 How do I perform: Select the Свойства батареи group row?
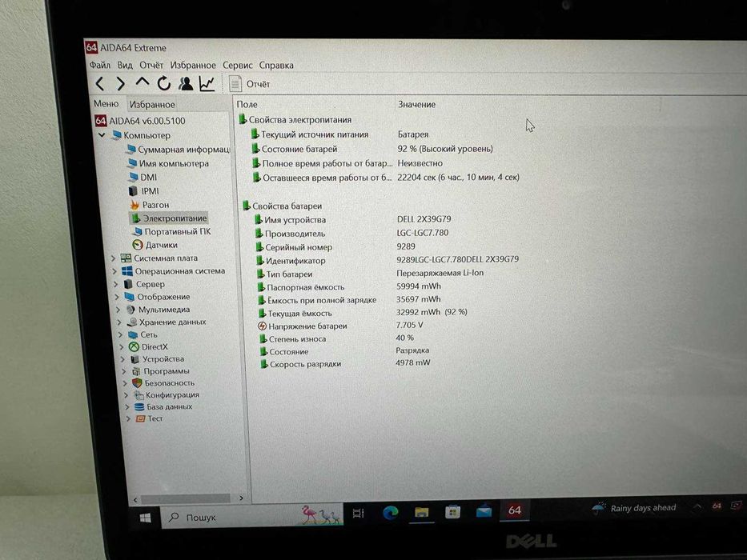point(283,206)
